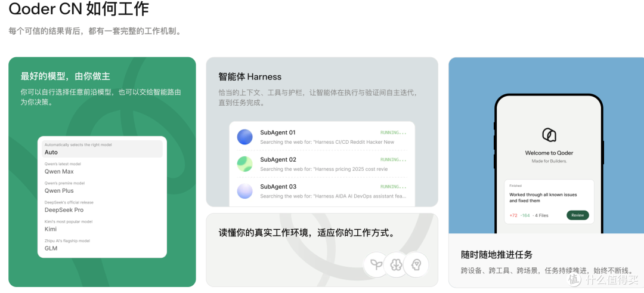The height and width of the screenshot is (293, 644).
Task: Click the brain icon
Action: [396, 264]
